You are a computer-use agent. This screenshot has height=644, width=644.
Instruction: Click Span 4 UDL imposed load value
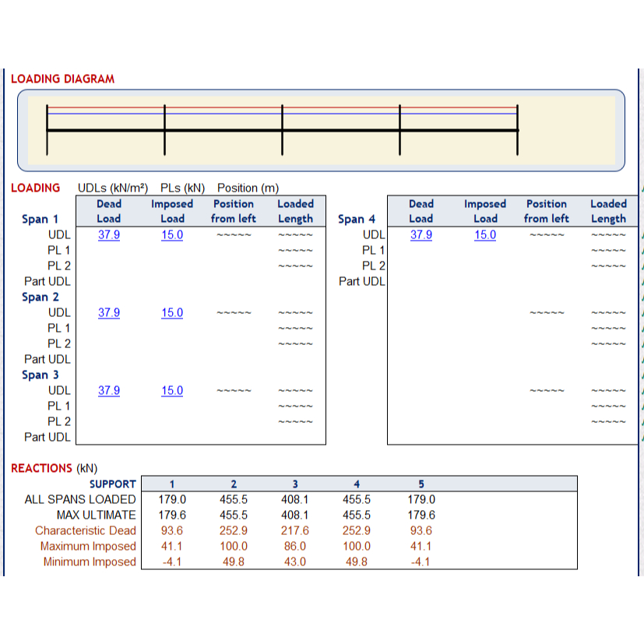[485, 234]
